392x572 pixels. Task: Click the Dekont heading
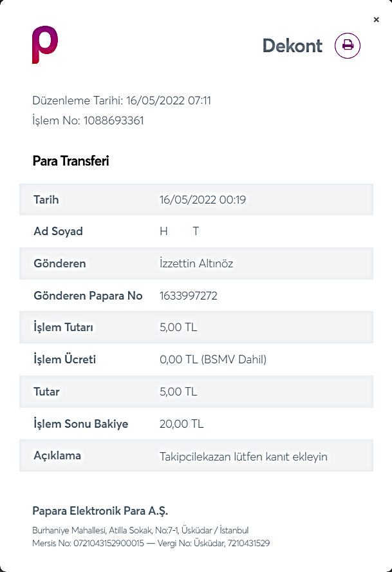[x=292, y=46]
